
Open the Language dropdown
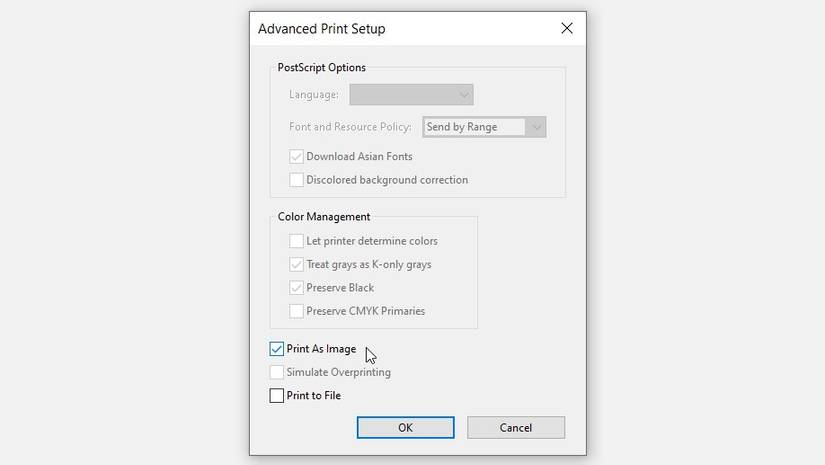411,95
